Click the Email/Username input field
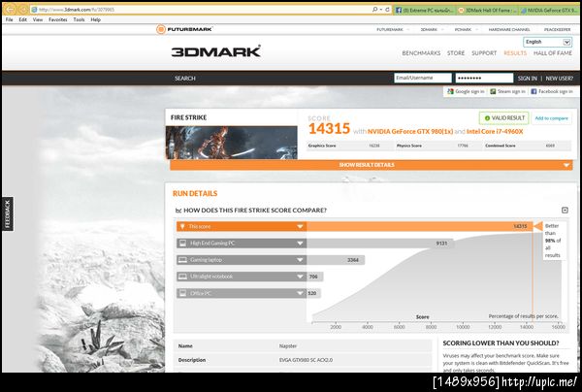Viewport: 582px width, 392px height. coord(423,78)
